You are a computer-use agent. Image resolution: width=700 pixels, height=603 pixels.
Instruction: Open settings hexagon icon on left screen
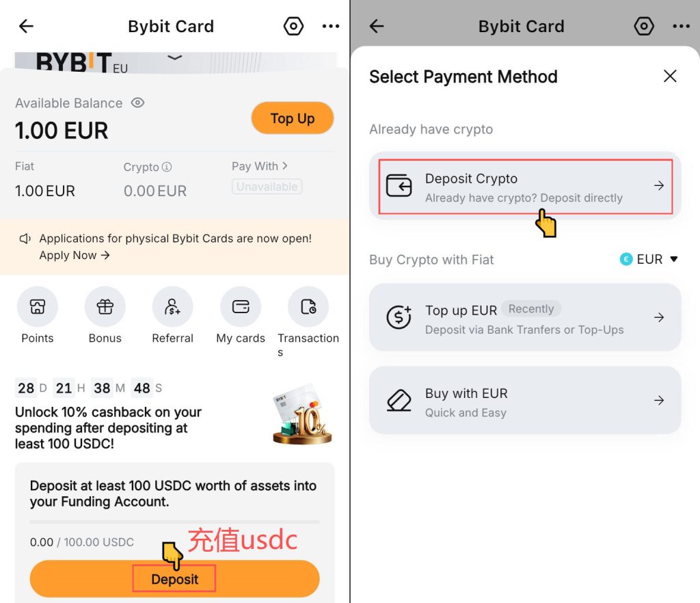(293, 27)
